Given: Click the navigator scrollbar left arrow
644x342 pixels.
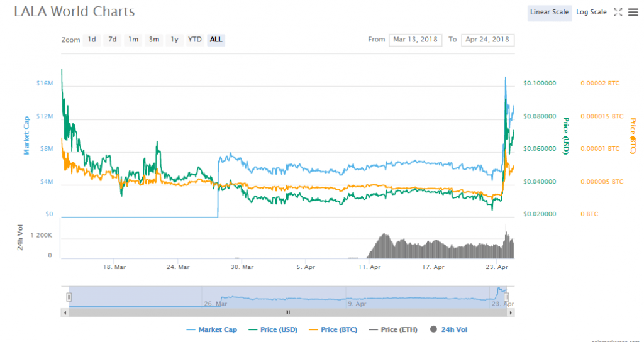Looking at the screenshot, I should pyautogui.click(x=65, y=312).
